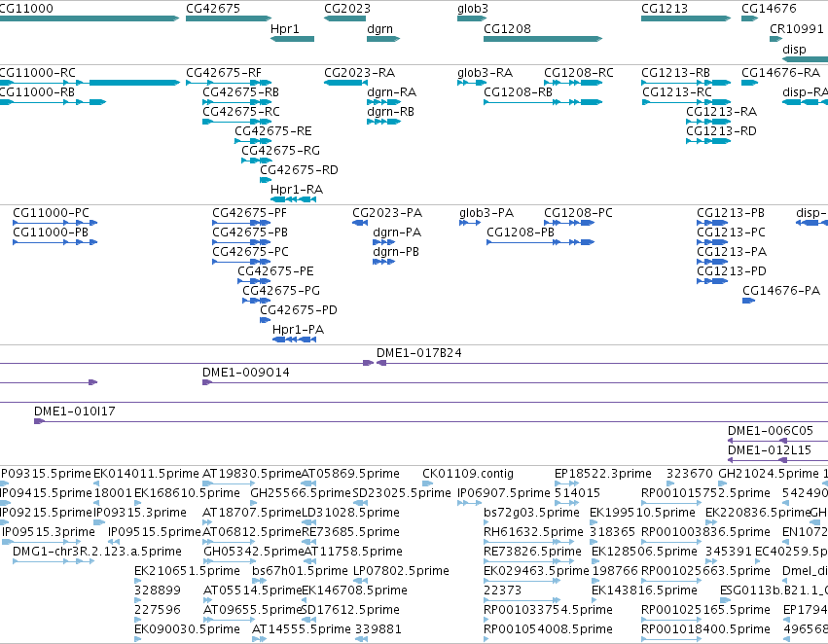The height and width of the screenshot is (644, 828).
Task: Click the DME1-006C05 clone label
Action: click(x=771, y=431)
